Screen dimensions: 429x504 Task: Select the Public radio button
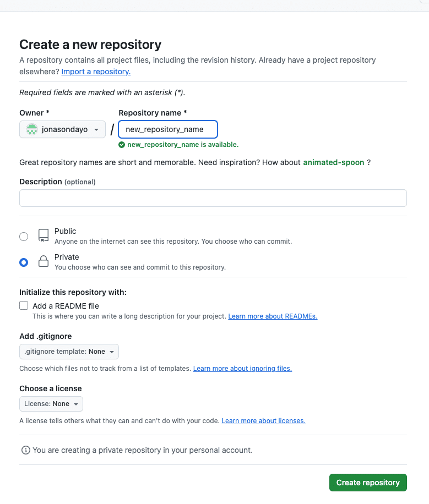24,237
